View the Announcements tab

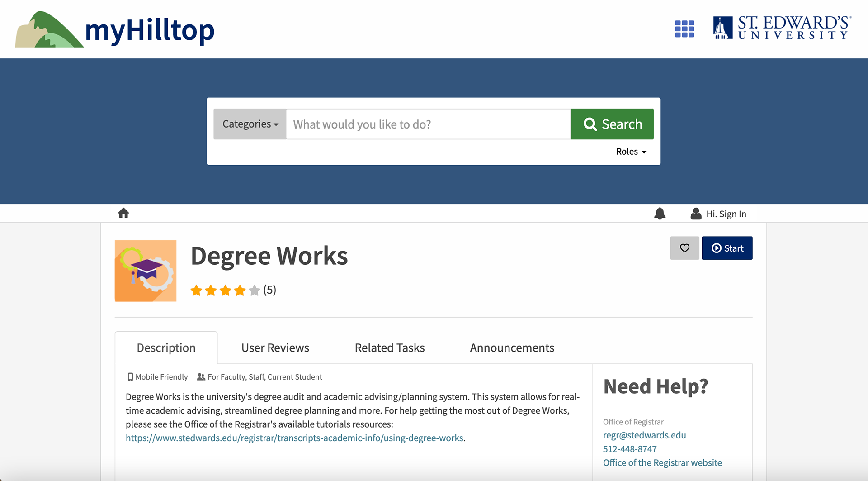pyautogui.click(x=512, y=348)
